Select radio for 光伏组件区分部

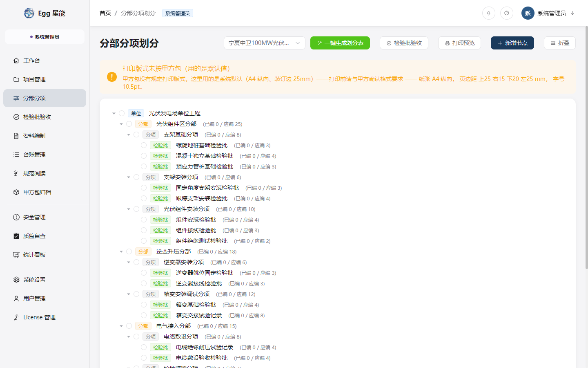coord(129,124)
